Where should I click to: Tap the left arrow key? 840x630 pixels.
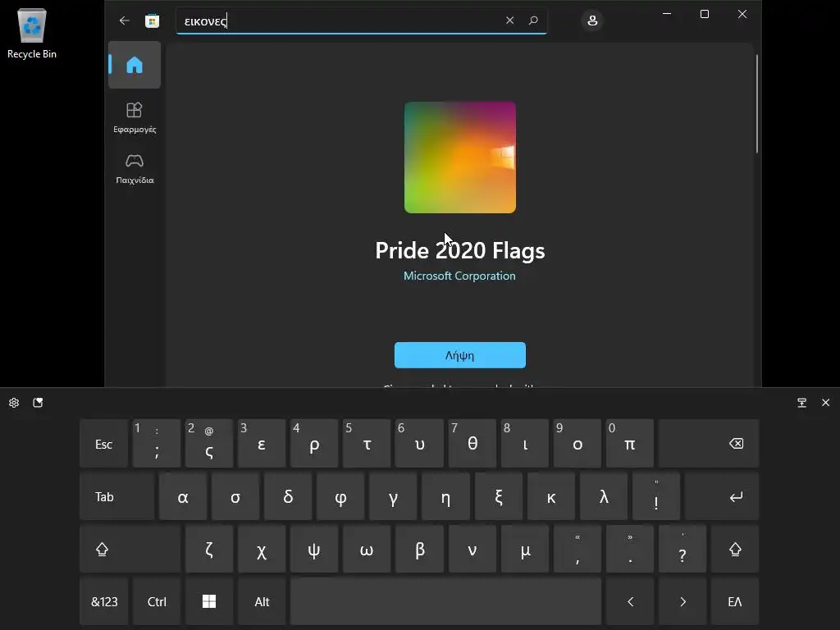click(x=630, y=601)
